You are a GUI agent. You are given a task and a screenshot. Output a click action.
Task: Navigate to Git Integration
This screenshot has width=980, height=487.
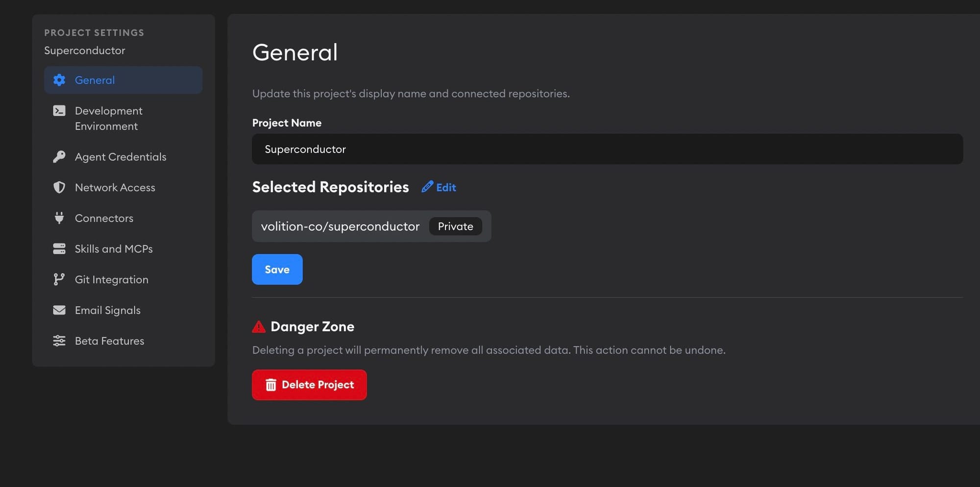pyautogui.click(x=123, y=280)
